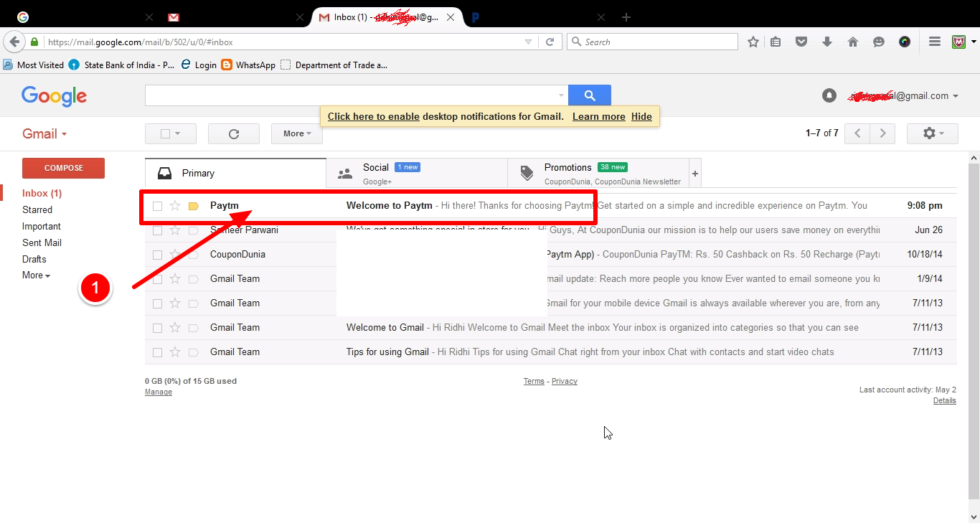The height and width of the screenshot is (528, 980).
Task: Star the Paytm email
Action: click(175, 206)
